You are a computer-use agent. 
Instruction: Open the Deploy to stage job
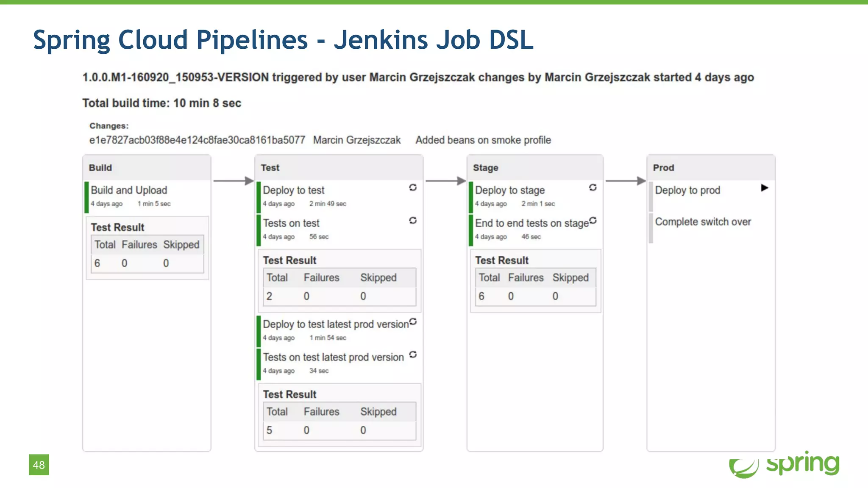(x=510, y=190)
